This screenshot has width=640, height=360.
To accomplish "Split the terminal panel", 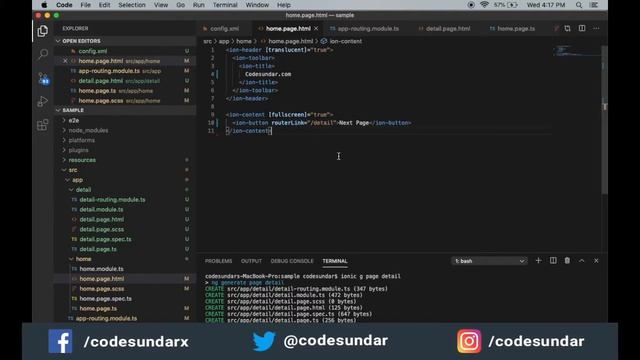I will click(553, 260).
